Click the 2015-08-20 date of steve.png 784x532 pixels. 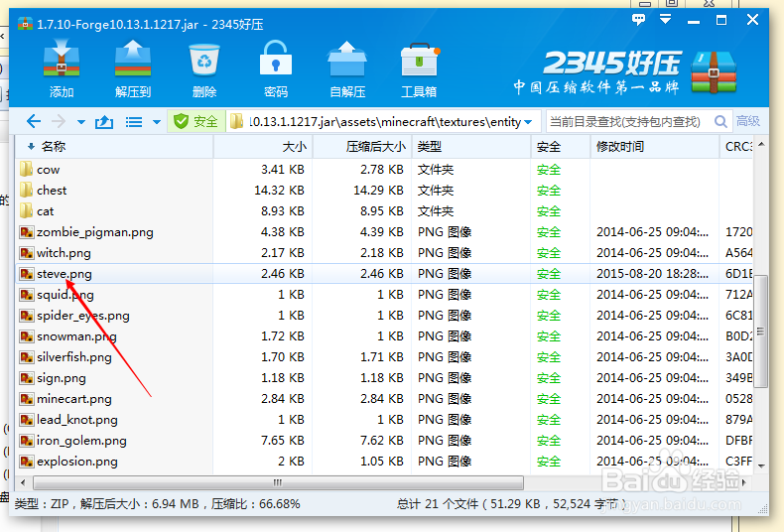652,274
